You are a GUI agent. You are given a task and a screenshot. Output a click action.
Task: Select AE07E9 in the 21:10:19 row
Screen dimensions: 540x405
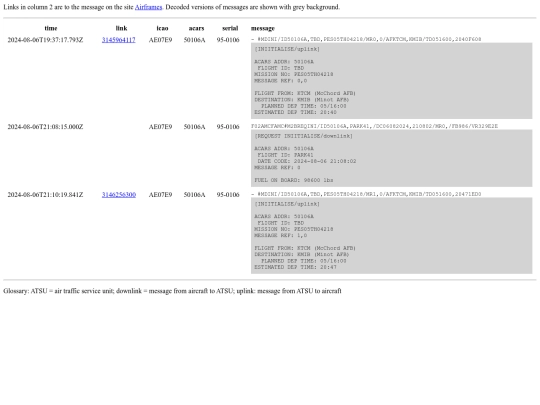tap(160, 195)
